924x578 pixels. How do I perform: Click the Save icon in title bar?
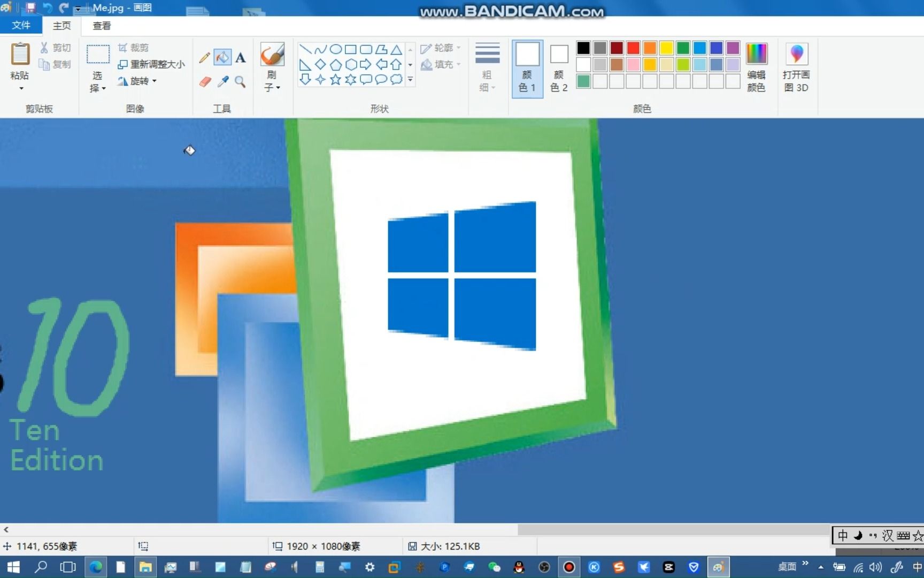tap(30, 7)
